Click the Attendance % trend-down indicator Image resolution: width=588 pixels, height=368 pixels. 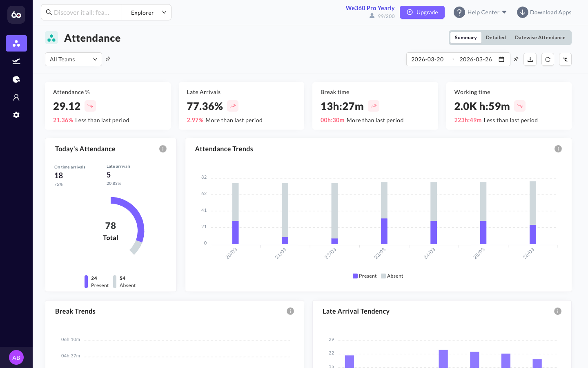click(90, 106)
